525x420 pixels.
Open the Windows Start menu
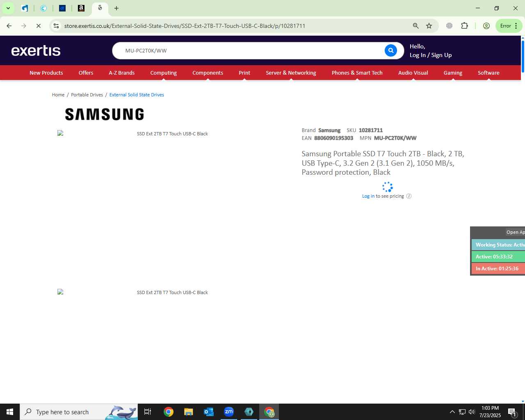click(x=10, y=412)
